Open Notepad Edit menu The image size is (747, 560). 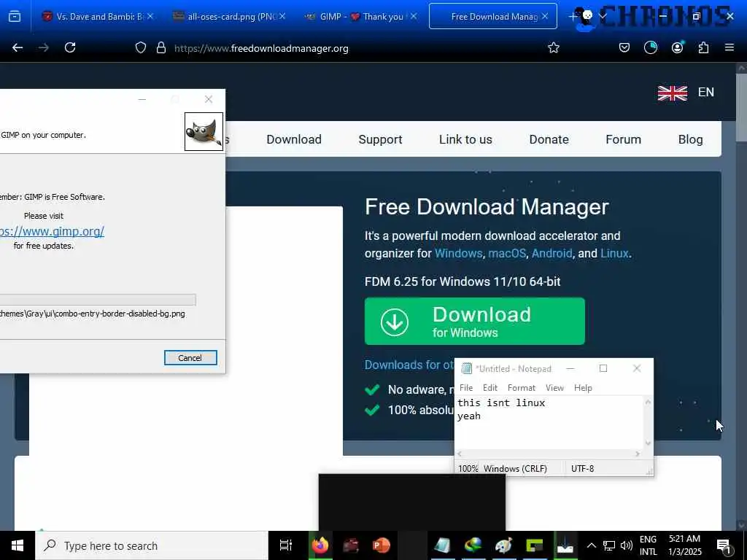489,388
